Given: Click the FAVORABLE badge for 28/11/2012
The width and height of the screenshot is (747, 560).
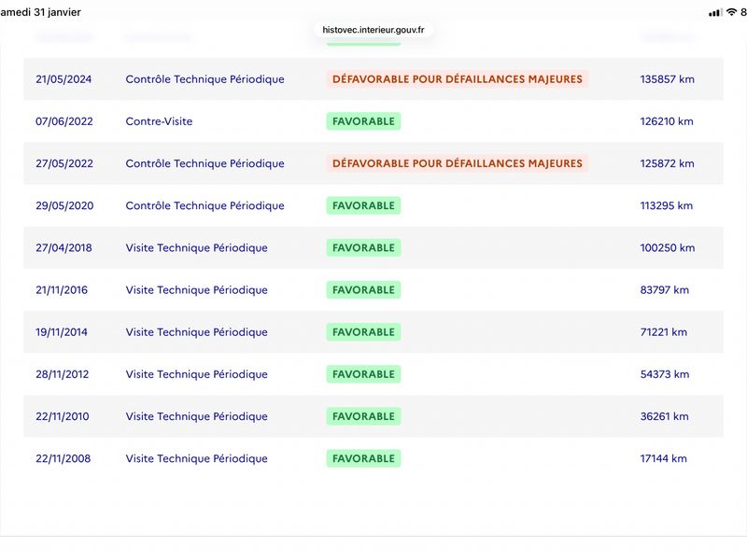Looking at the screenshot, I should coord(363,374).
